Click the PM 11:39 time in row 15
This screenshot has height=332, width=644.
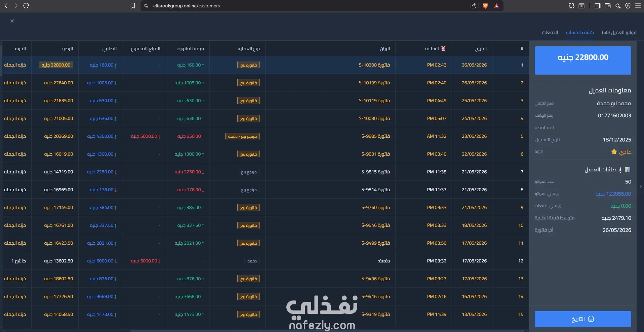coord(437,314)
